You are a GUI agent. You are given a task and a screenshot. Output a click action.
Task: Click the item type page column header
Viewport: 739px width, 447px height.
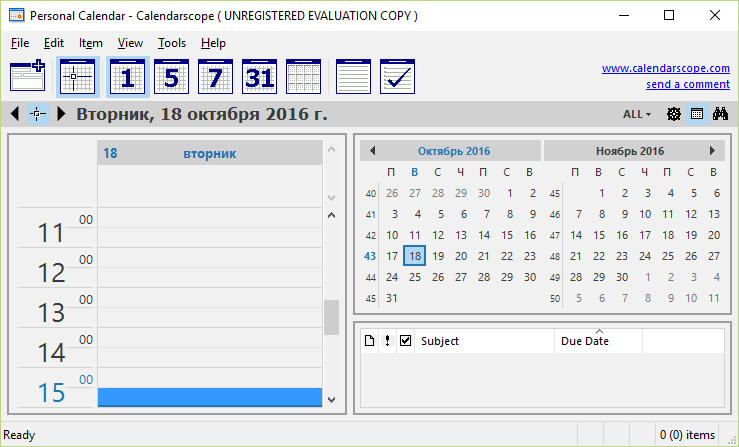[x=369, y=341]
